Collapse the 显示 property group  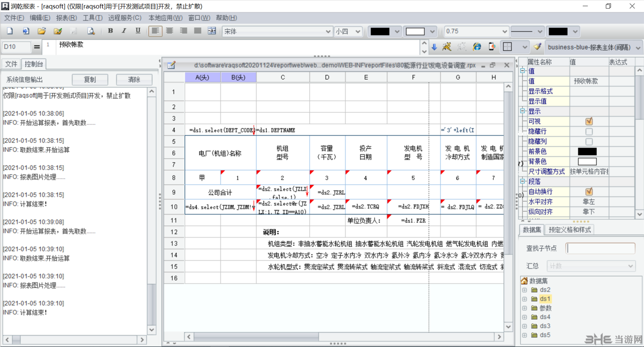[523, 111]
